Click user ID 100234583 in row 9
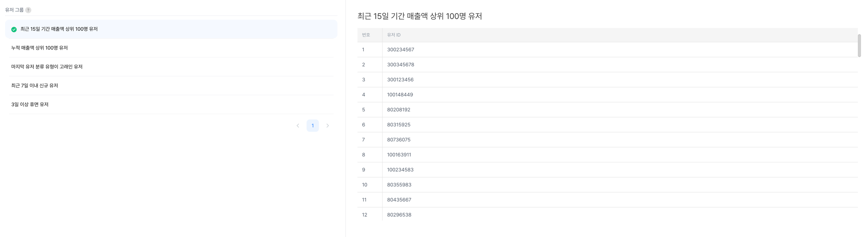 click(x=400, y=170)
